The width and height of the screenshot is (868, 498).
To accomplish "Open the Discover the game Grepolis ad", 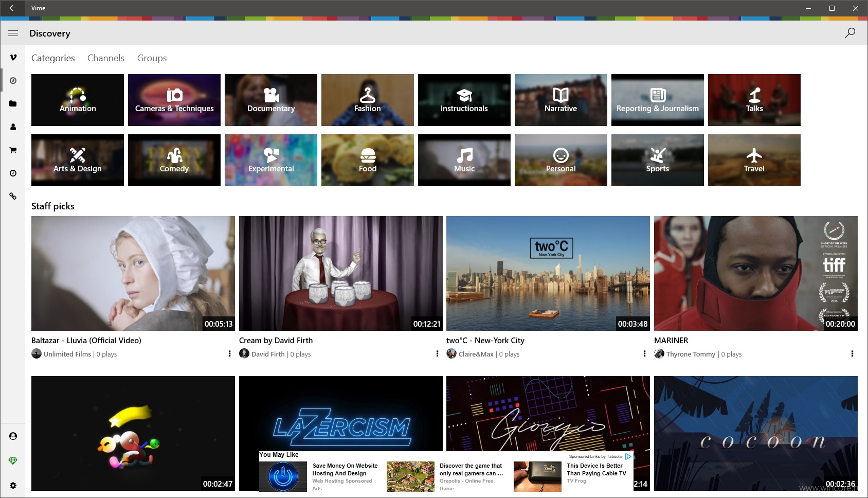I will [445, 477].
